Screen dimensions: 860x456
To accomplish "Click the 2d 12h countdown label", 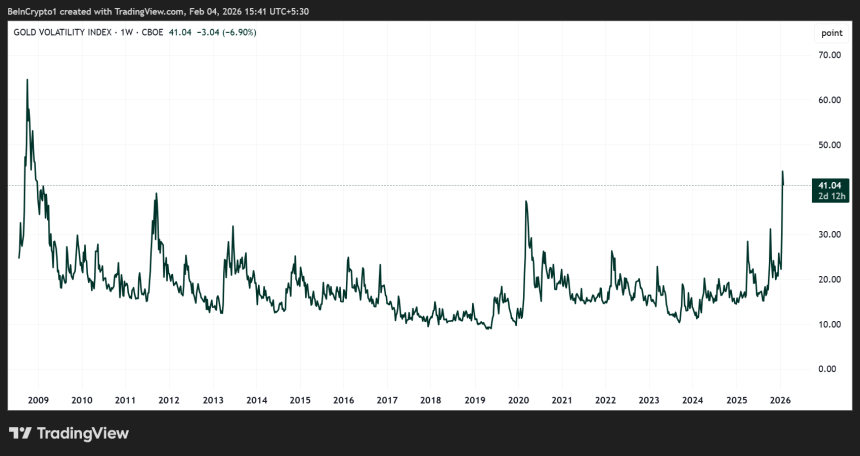I will 827,197.
